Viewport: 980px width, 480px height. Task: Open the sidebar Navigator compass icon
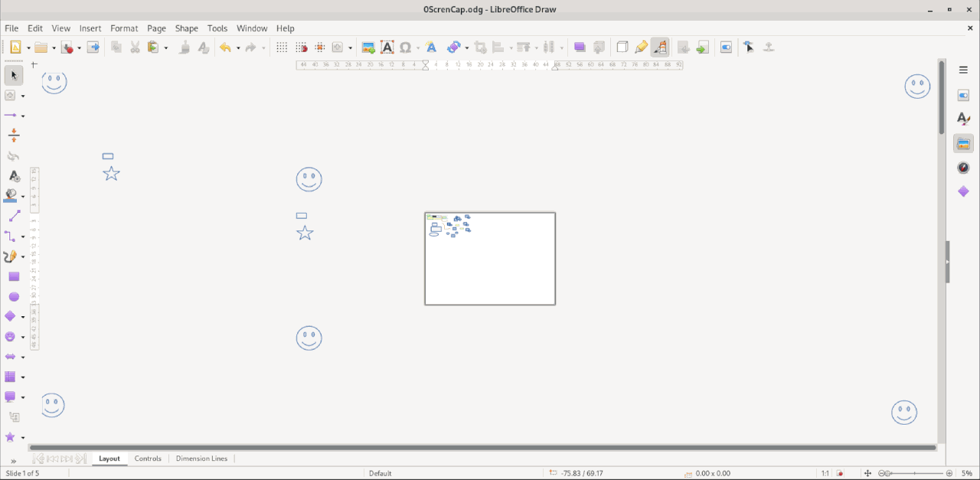click(963, 167)
